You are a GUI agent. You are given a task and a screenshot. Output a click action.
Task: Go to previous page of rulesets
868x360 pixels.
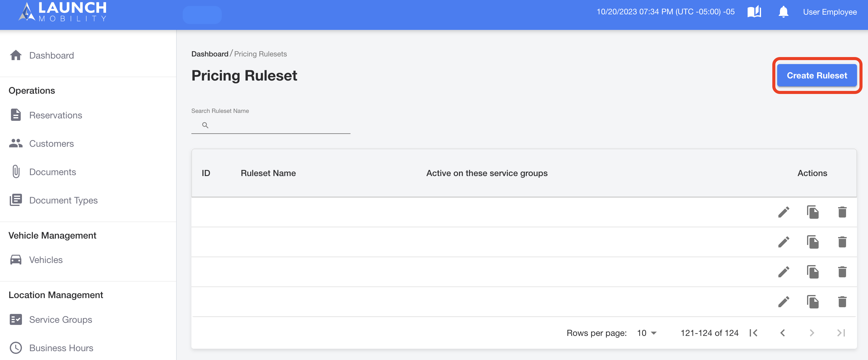click(782, 333)
